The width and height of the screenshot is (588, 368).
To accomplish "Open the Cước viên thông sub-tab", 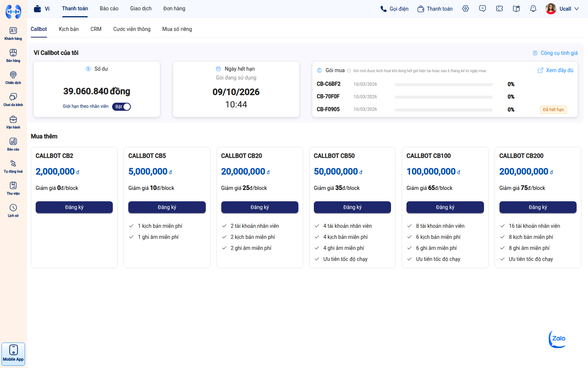I will (x=132, y=29).
